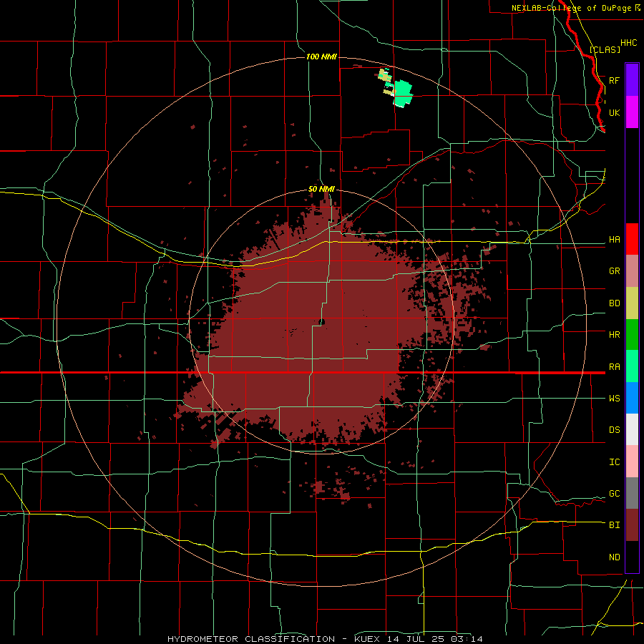Image resolution: width=644 pixels, height=644 pixels.
Task: Click the '03:14' timestamp text
Action: click(x=466, y=639)
